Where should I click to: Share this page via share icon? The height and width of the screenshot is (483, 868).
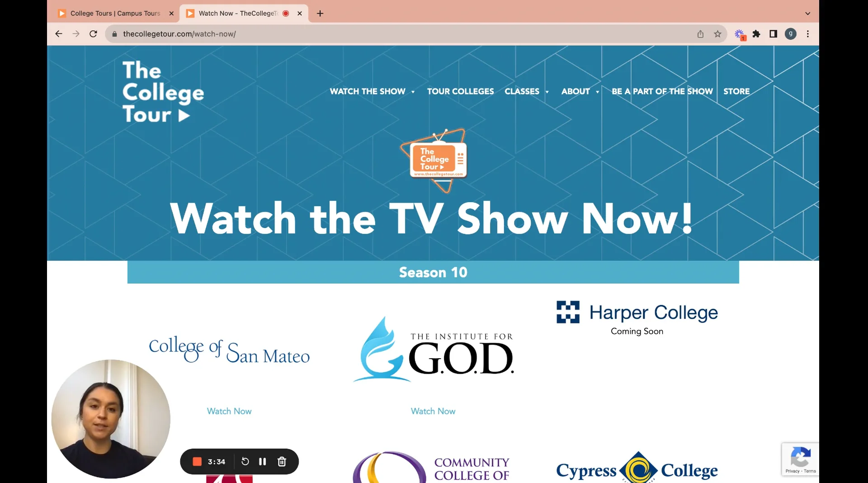click(700, 34)
